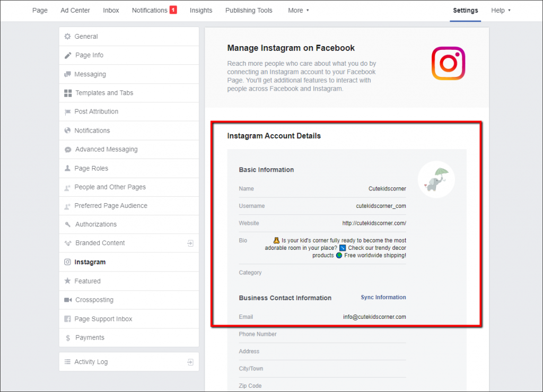Click the Branded Content external arrow icon
Screen dimensions: 543x392
[x=190, y=243]
